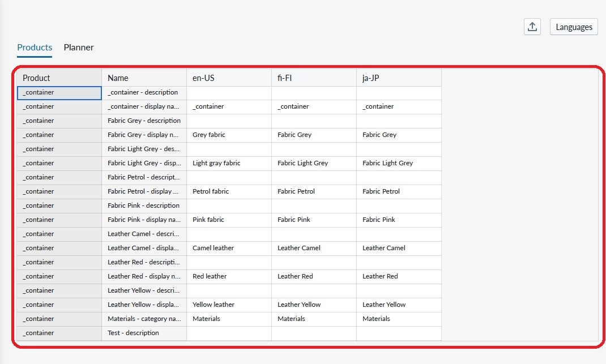Switch to the Products tab

pos(35,48)
